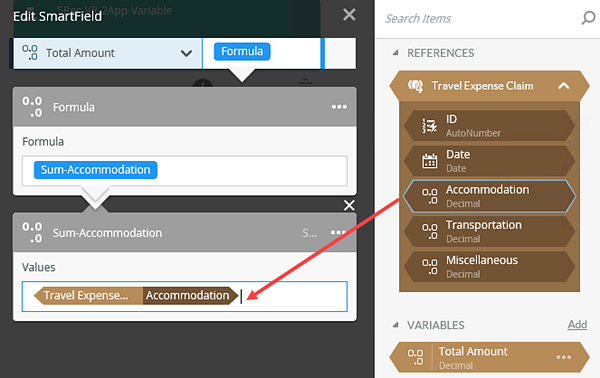This screenshot has height=378, width=600.
Task: Select the Accommodation Decimal reference
Action: [x=489, y=196]
